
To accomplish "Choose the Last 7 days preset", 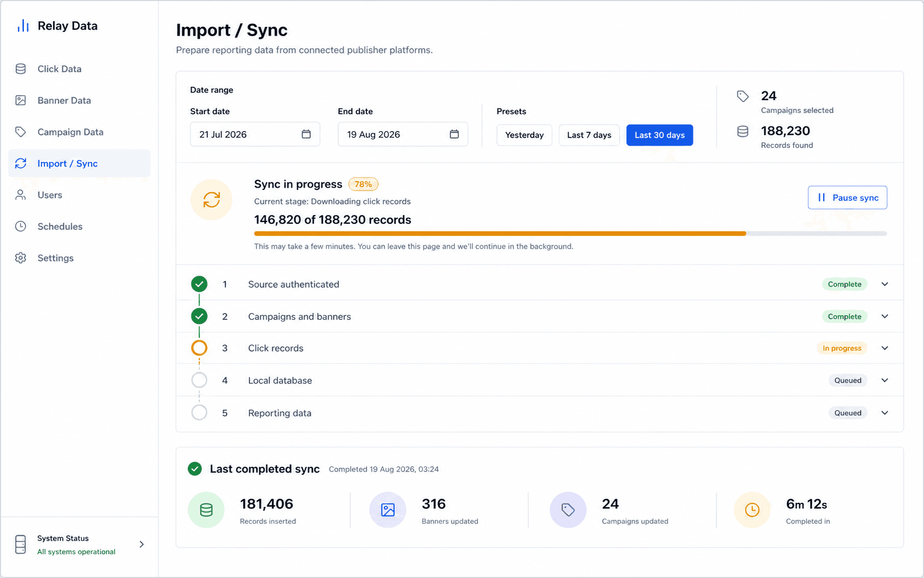I will click(589, 135).
